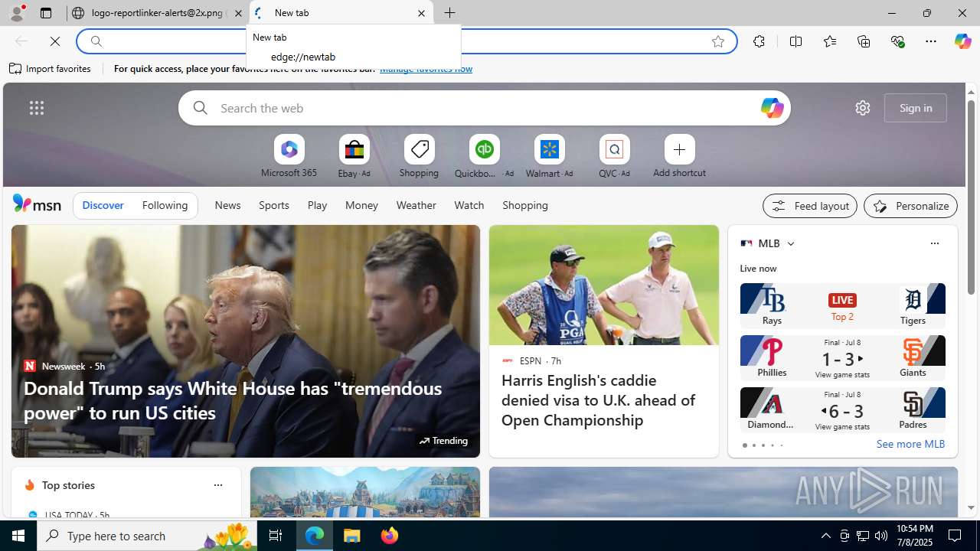The height and width of the screenshot is (551, 980).
Task: Launch Firefox from taskbar
Action: [x=390, y=536]
